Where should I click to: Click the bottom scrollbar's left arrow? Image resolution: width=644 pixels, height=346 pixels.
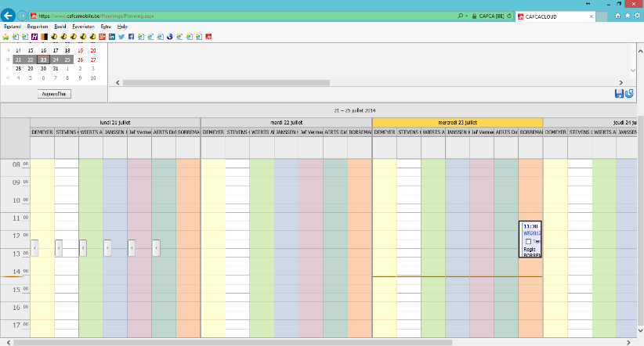[8, 342]
